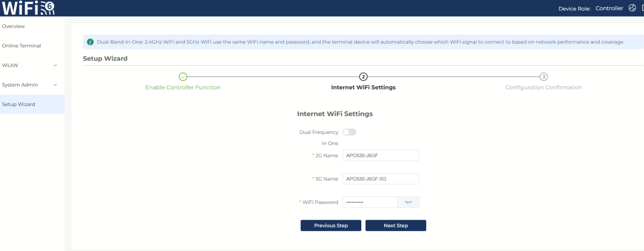
Task: Click the globe language icon
Action: [632, 8]
